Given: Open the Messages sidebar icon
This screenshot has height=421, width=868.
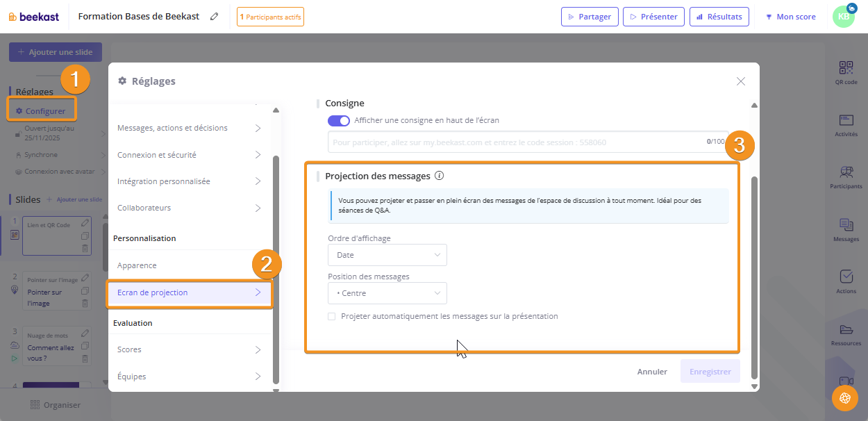Looking at the screenshot, I should pos(846,226).
